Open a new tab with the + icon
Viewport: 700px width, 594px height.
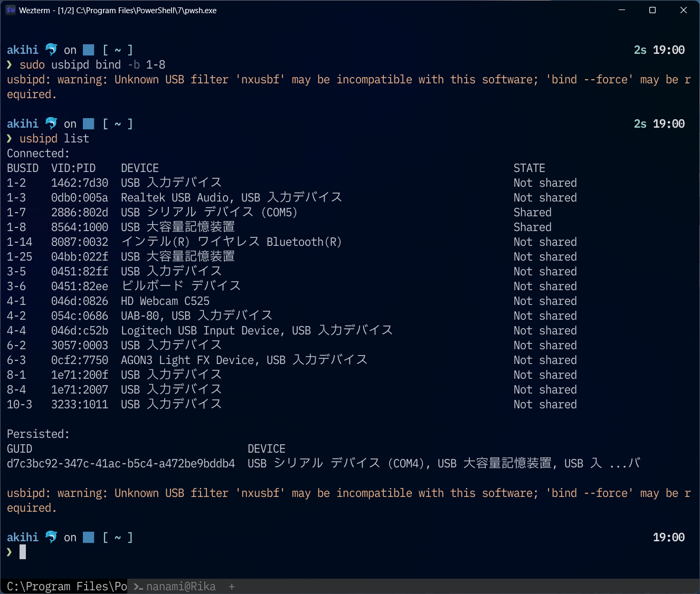coord(232,586)
